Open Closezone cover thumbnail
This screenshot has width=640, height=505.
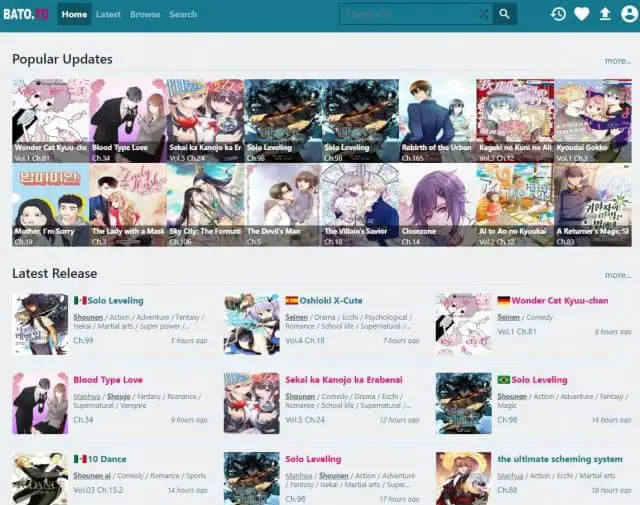[x=438, y=205]
